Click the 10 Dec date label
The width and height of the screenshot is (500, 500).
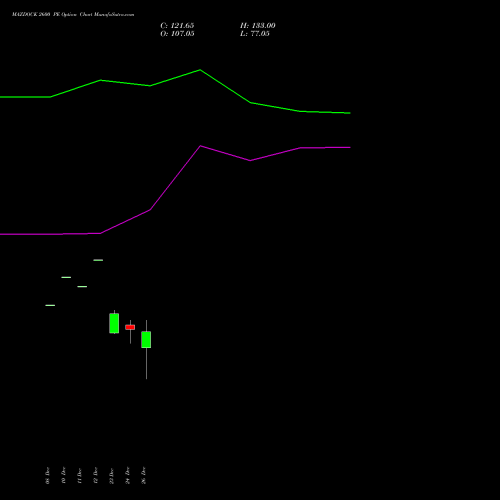[x=64, y=475]
